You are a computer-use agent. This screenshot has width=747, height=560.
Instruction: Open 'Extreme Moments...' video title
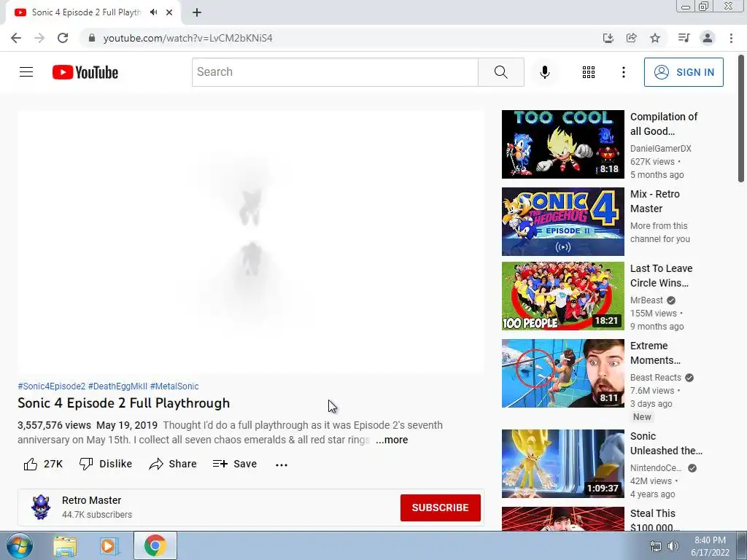[x=655, y=353]
